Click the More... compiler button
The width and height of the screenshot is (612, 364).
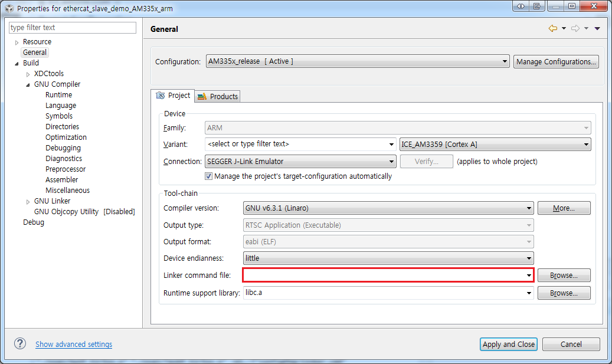564,208
